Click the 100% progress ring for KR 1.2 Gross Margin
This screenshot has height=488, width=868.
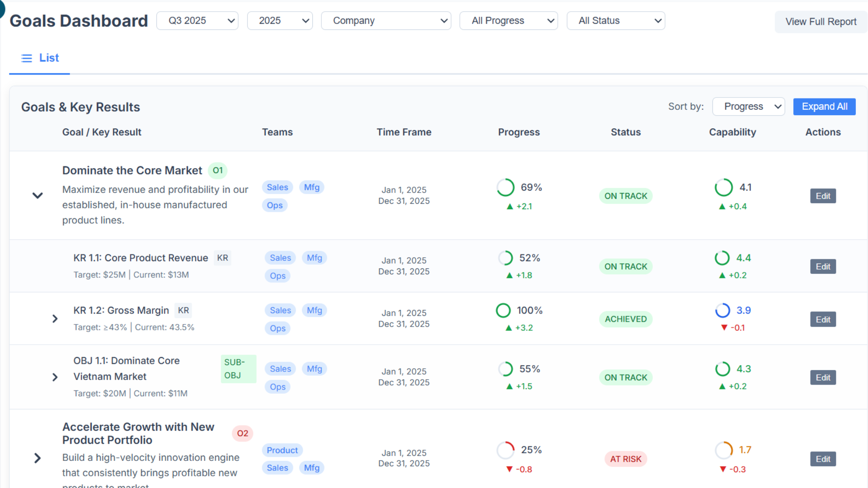click(x=503, y=310)
